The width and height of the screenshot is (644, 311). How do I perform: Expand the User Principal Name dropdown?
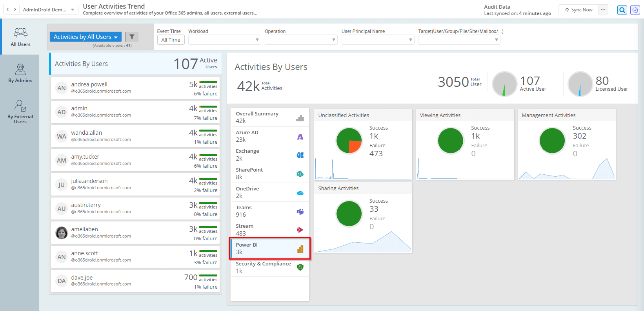pyautogui.click(x=378, y=40)
